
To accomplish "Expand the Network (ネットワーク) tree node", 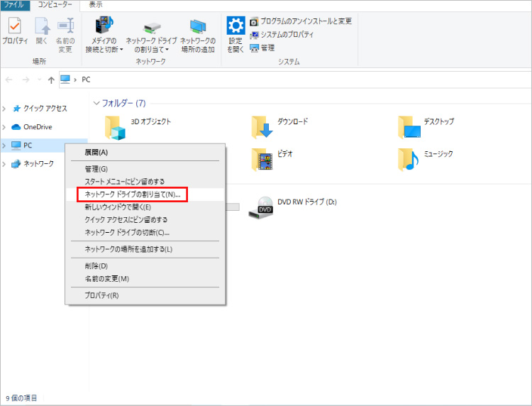I will pos(4,164).
